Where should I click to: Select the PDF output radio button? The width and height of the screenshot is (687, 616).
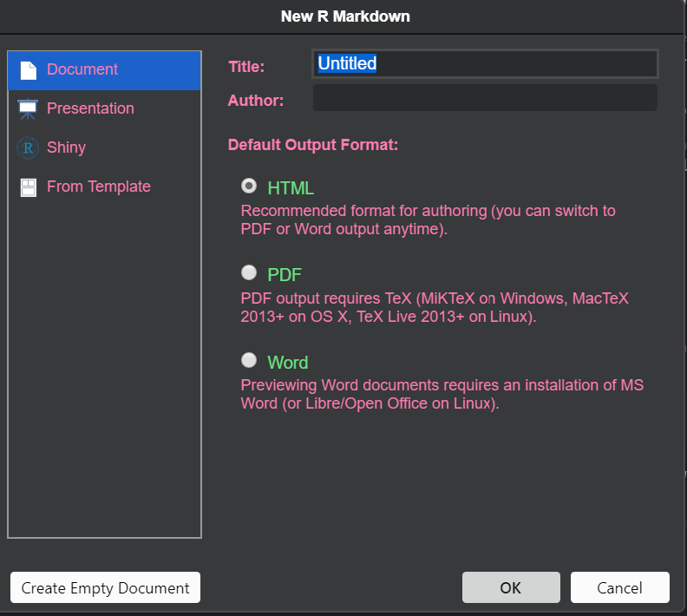249,272
